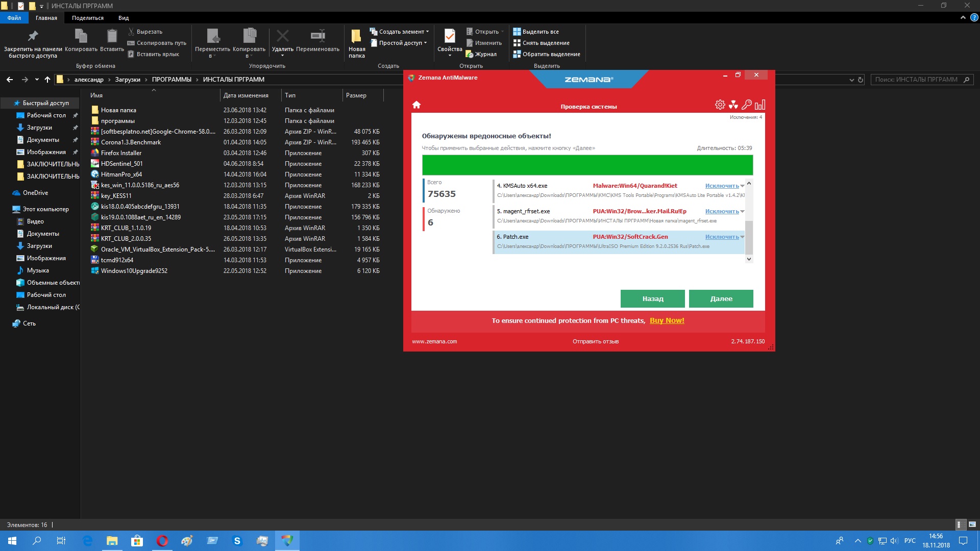Image resolution: width=980 pixels, height=551 pixels.
Task: Open Zemana settings gear icon
Action: 720,105
